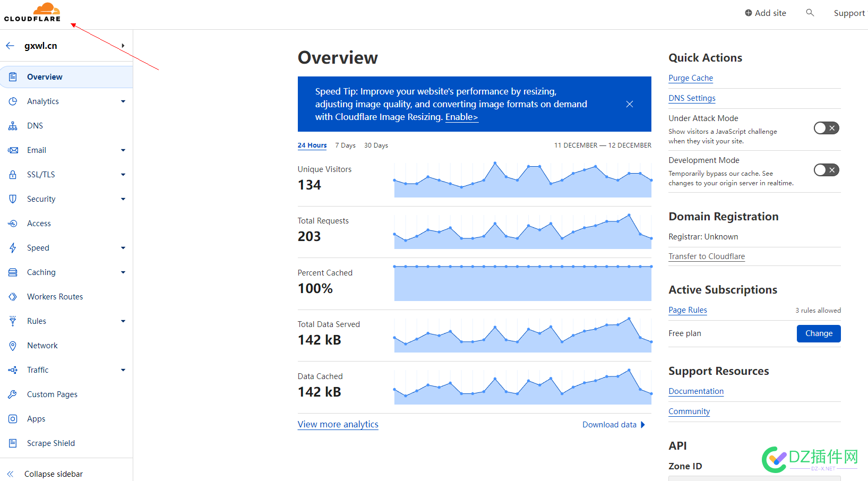Screen dimensions: 868x481
Task: Expand the Rules submenu arrow
Action: click(123, 321)
